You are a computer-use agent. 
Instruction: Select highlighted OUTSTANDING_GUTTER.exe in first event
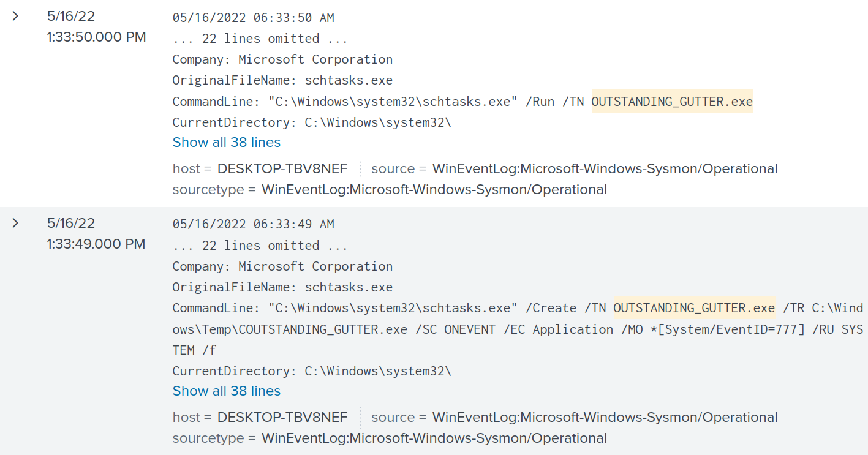coord(671,101)
